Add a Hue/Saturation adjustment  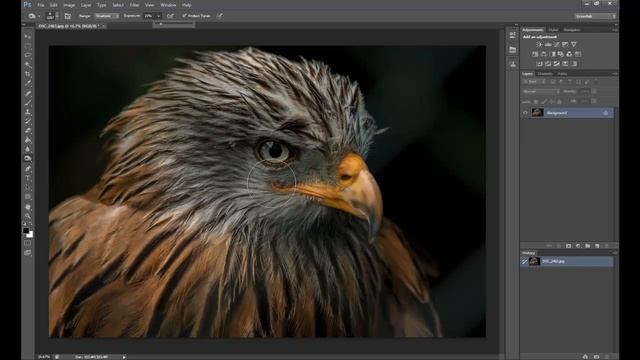click(x=535, y=54)
